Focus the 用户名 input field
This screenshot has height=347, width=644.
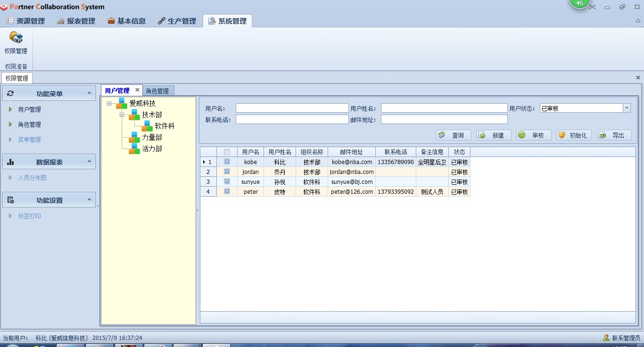(x=292, y=108)
